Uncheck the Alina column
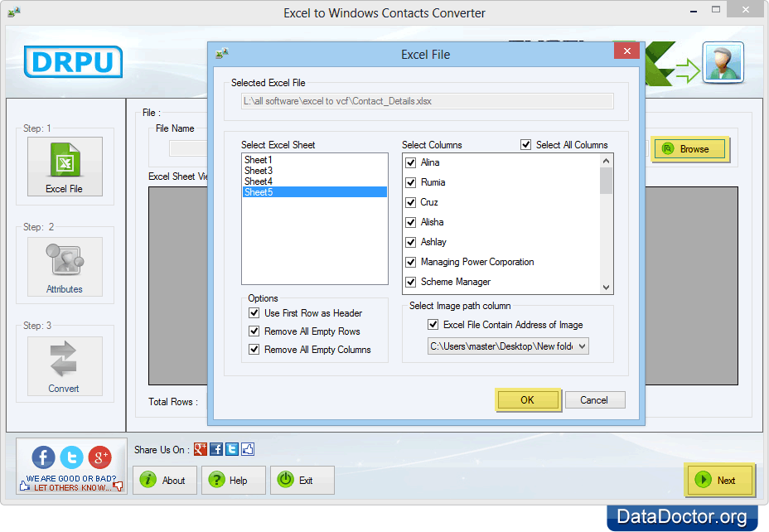Viewport: 769px width, 532px height. point(411,162)
